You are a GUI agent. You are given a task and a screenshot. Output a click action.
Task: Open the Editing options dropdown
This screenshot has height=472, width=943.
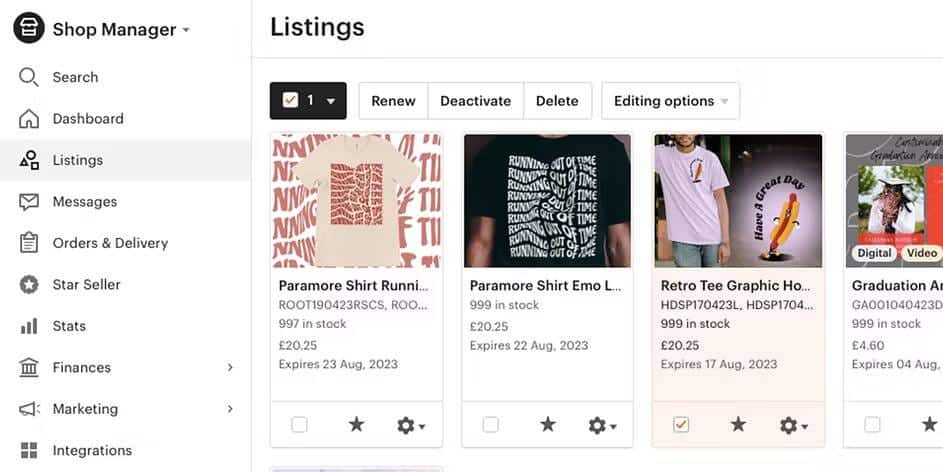point(670,101)
